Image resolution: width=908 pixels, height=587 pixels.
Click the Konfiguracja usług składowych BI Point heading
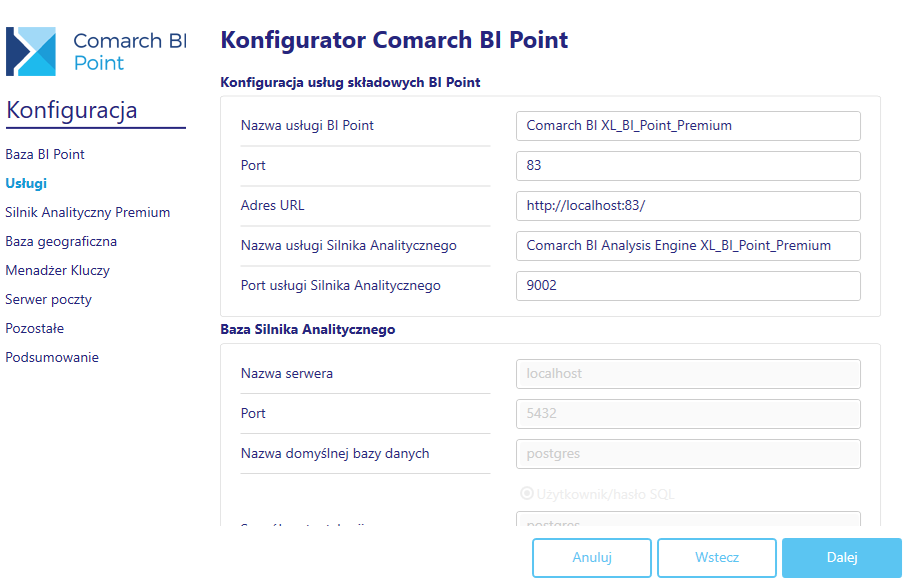(350, 83)
